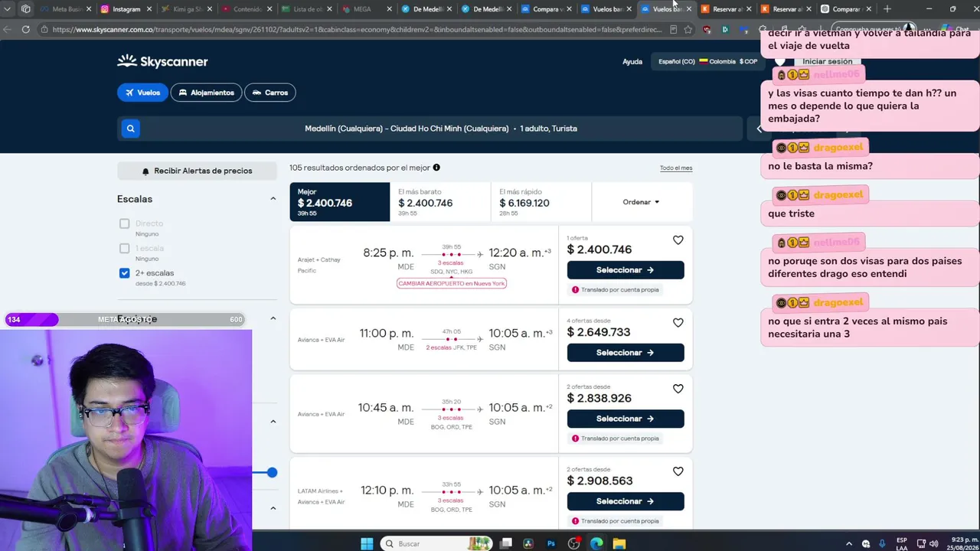Open the Instagram browser tab
The image size is (980, 551).
pos(126,9)
